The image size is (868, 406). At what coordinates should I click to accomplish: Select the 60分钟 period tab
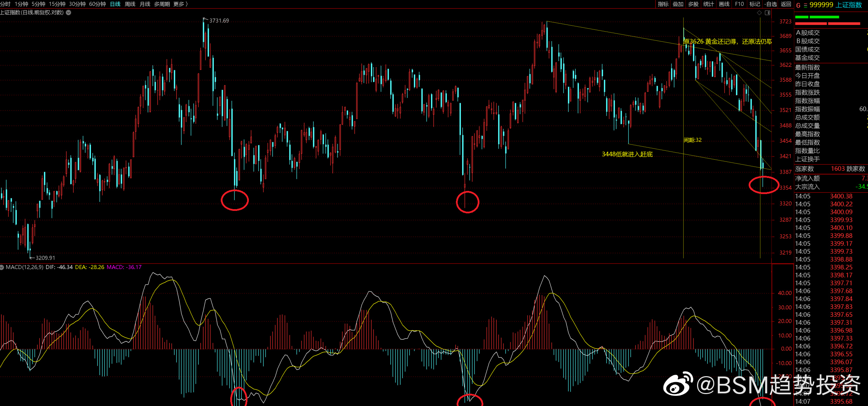pyautogui.click(x=97, y=4)
